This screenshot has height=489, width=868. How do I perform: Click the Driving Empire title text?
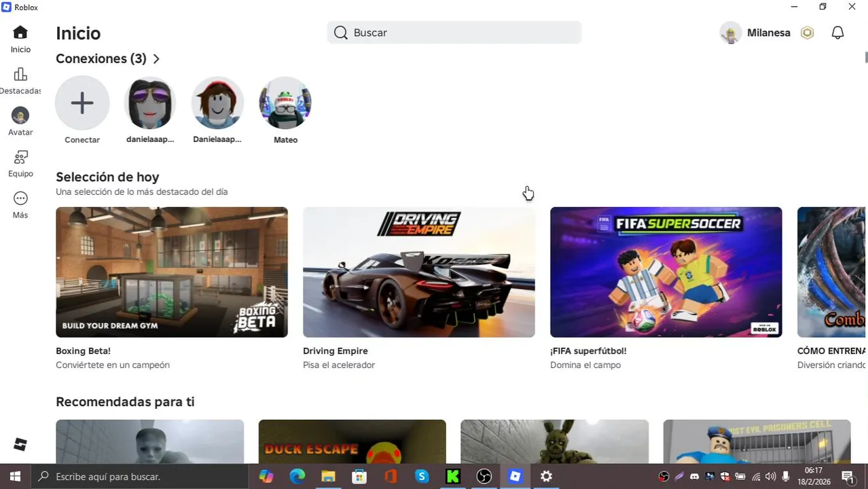coord(336,351)
